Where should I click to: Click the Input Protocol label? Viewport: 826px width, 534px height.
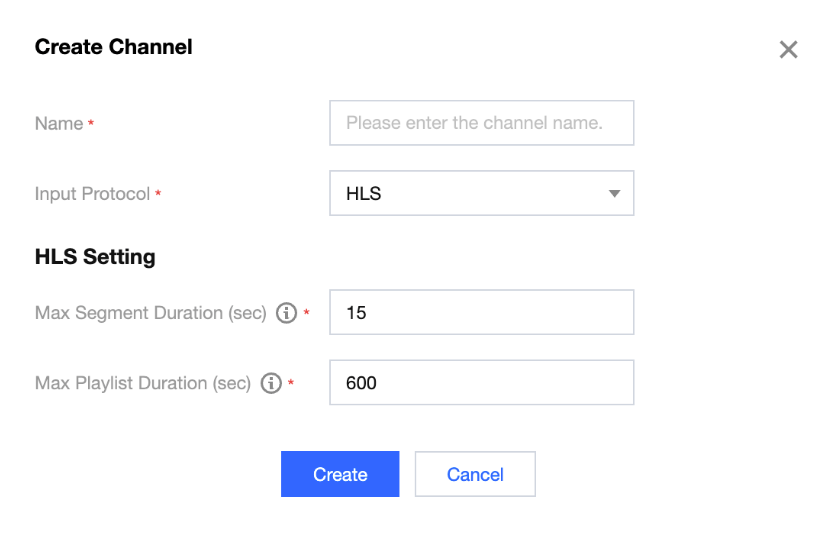click(92, 194)
